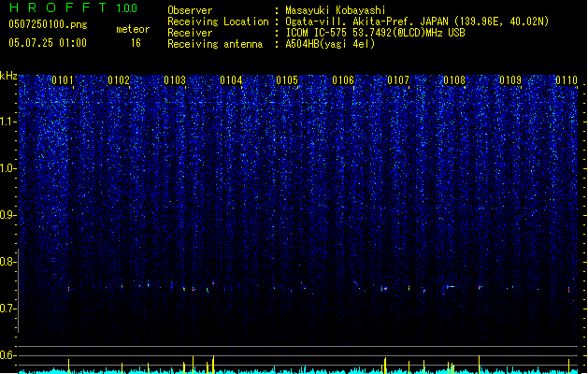The height and width of the screenshot is (374, 588).
Task: Click time marker 0109 on spectrogram
Action: coord(510,80)
